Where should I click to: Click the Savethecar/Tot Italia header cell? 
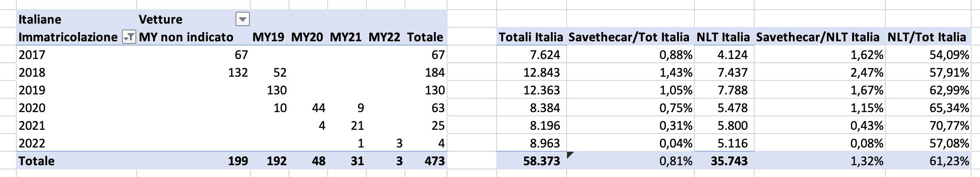click(x=630, y=37)
